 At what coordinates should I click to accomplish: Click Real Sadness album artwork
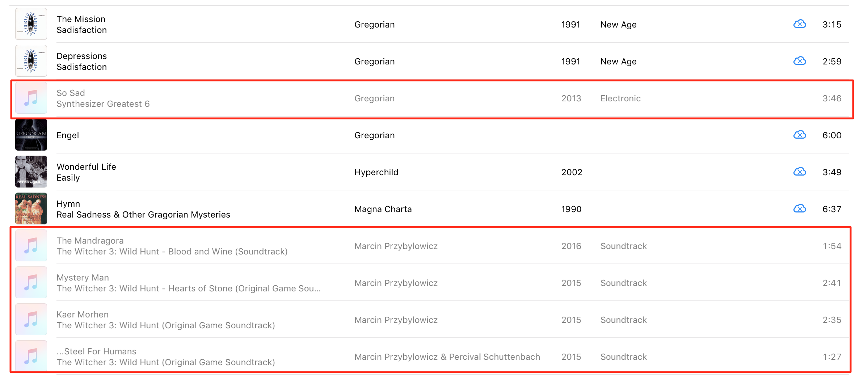(x=31, y=209)
